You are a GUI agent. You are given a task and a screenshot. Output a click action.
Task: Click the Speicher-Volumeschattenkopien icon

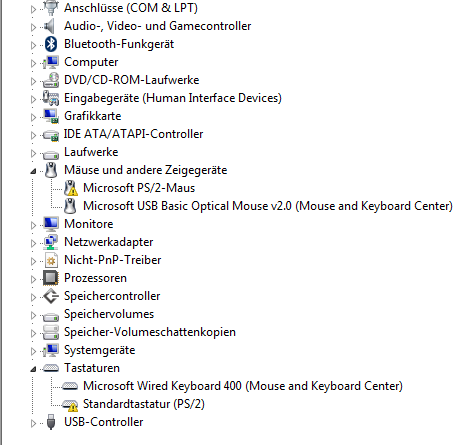(x=51, y=332)
